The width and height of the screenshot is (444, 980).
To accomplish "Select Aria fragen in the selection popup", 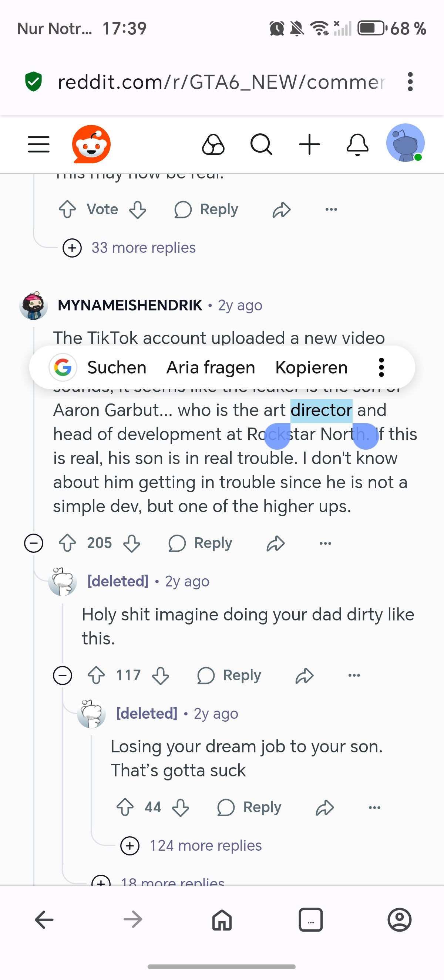I will [211, 367].
